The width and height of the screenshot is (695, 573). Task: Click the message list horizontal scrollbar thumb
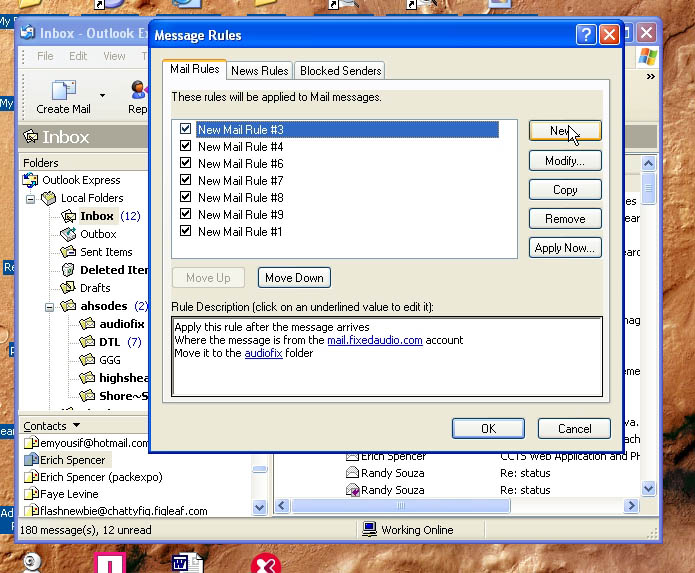(x=401, y=506)
